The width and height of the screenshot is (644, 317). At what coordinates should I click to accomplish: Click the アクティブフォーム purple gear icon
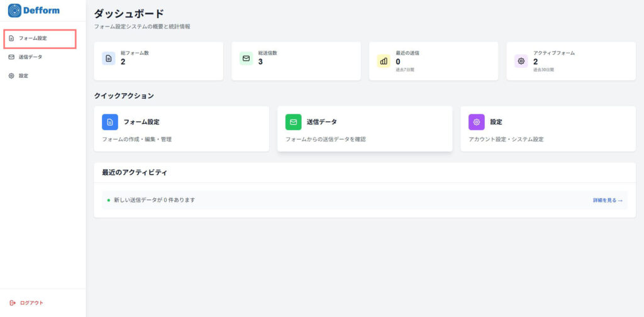521,60
